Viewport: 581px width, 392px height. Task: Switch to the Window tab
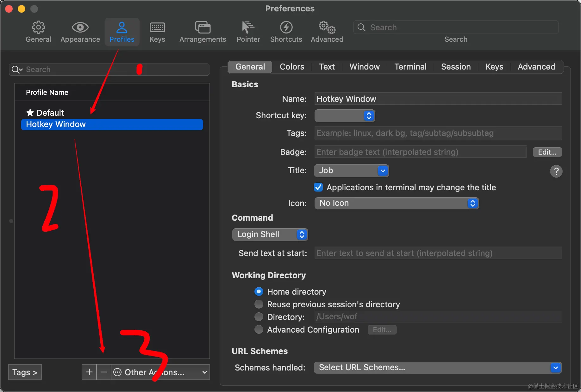(365, 67)
